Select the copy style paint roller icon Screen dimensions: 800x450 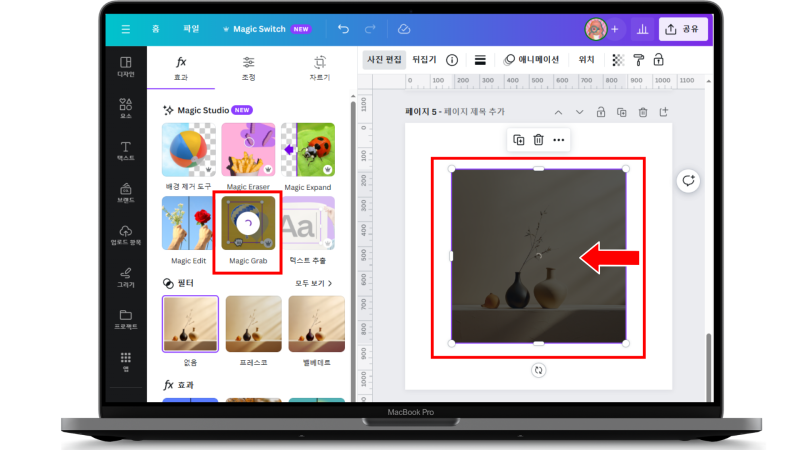(x=639, y=60)
